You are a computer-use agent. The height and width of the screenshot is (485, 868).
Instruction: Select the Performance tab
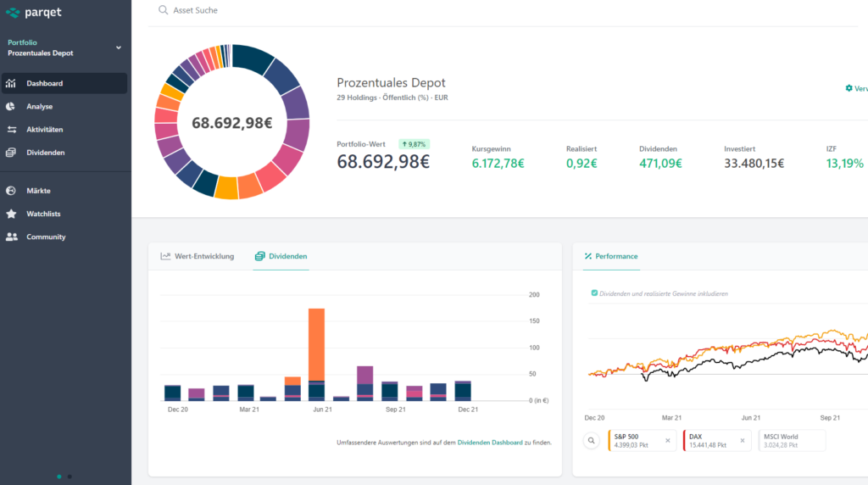click(x=610, y=256)
